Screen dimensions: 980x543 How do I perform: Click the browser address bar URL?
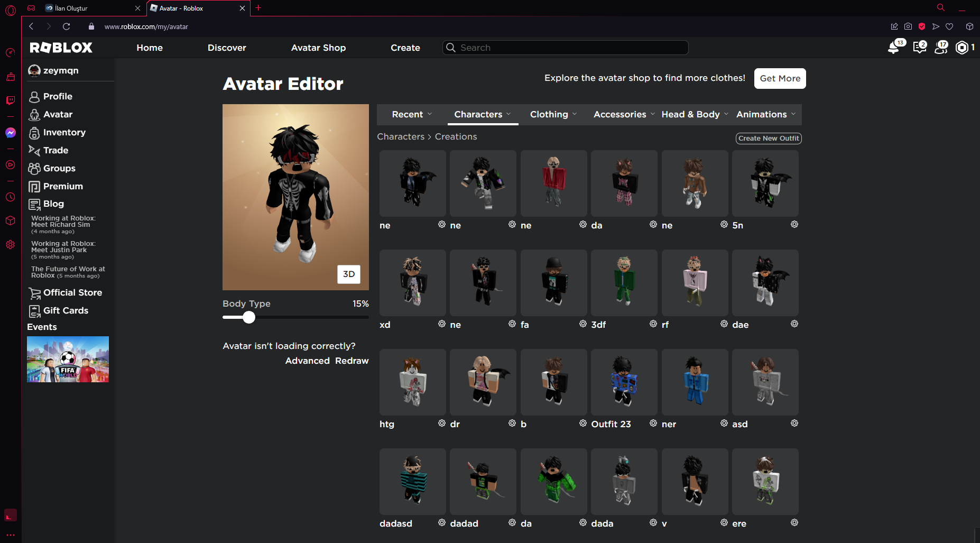coord(146,26)
